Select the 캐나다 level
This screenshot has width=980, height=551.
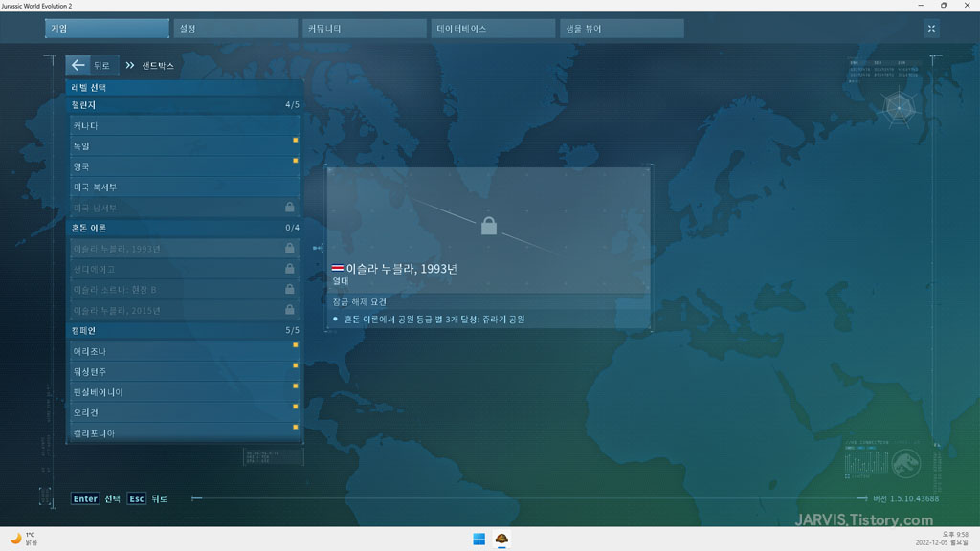(185, 125)
